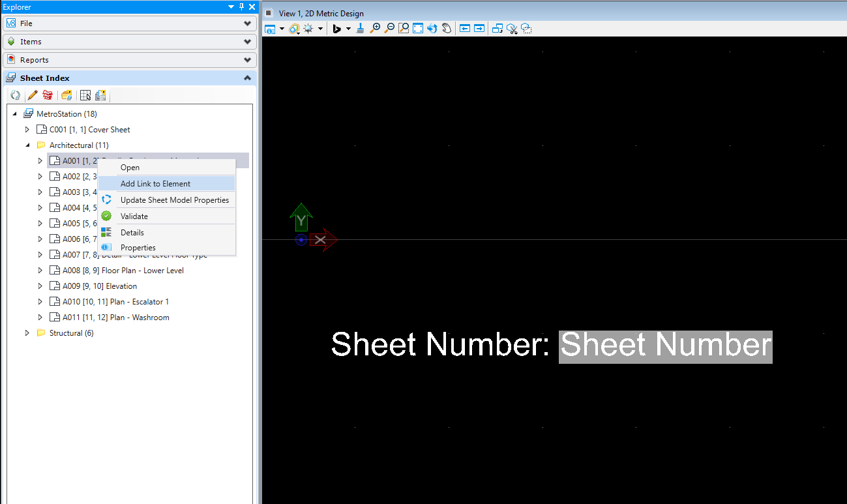Collapse the MetroStation tree node
The height and width of the screenshot is (504, 847).
tap(14, 114)
